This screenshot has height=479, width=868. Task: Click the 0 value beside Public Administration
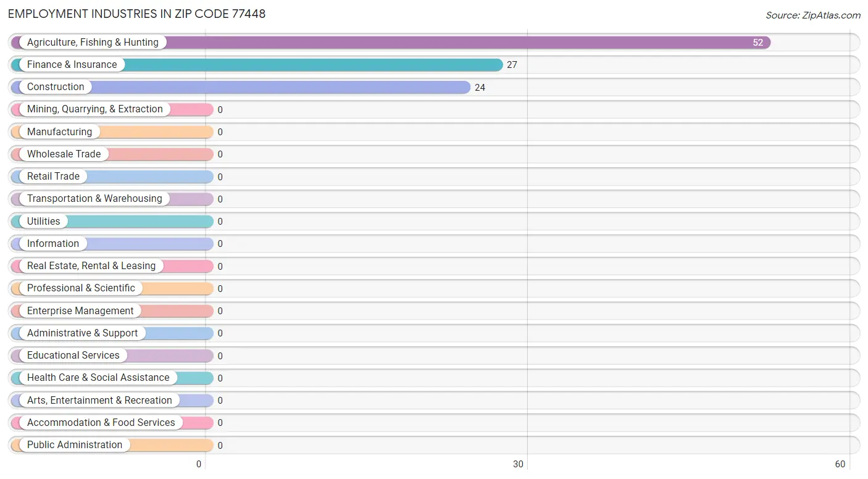(x=220, y=446)
